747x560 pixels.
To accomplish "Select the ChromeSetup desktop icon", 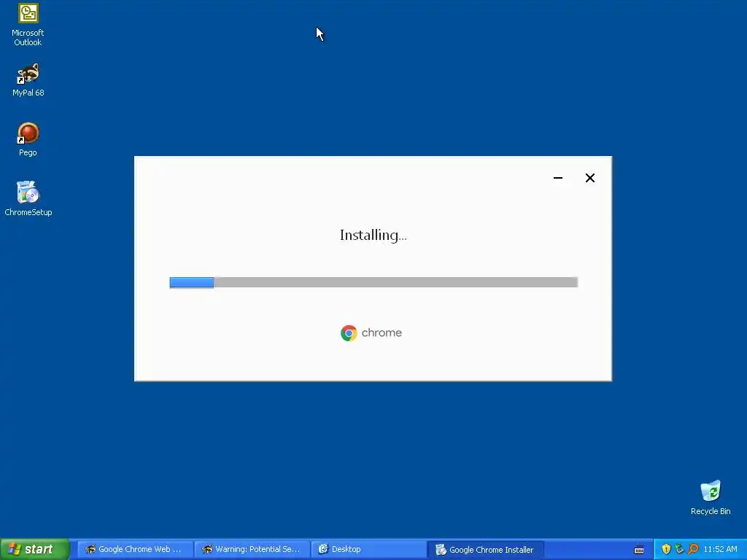I will 28,198.
